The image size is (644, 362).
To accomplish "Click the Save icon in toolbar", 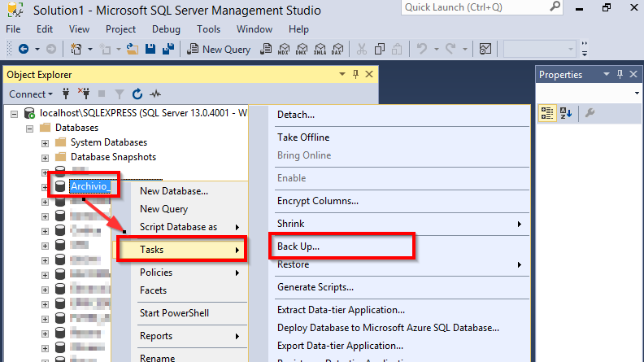I will coord(150,50).
